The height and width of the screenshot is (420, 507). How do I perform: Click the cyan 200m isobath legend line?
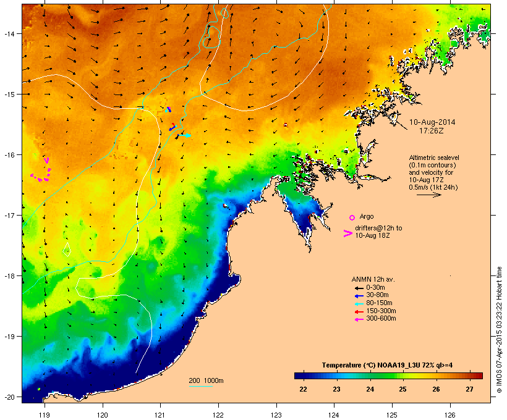(200, 386)
